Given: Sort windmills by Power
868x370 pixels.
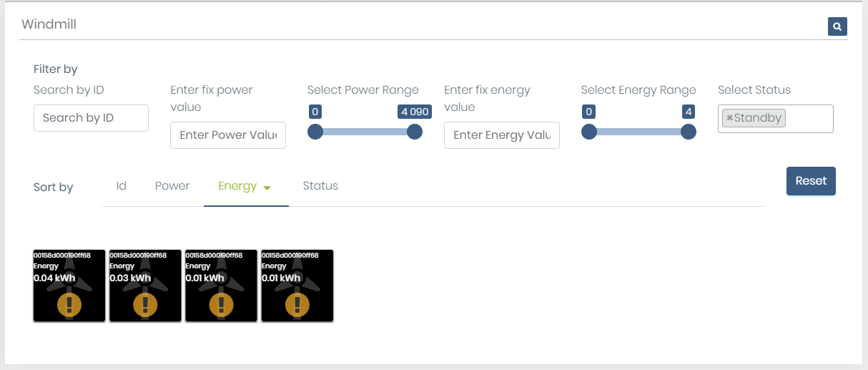Looking at the screenshot, I should [x=172, y=186].
